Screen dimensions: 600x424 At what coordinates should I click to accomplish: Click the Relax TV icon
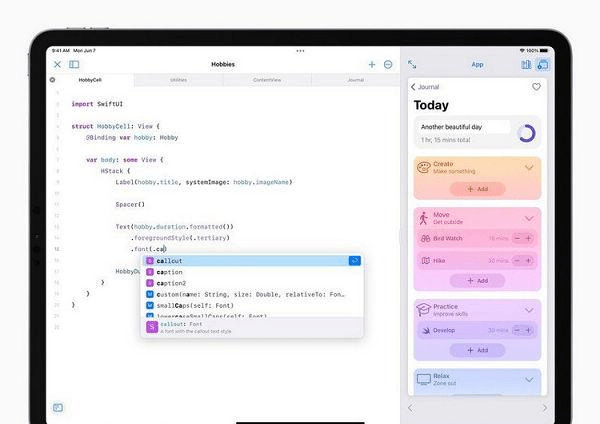[x=424, y=379]
